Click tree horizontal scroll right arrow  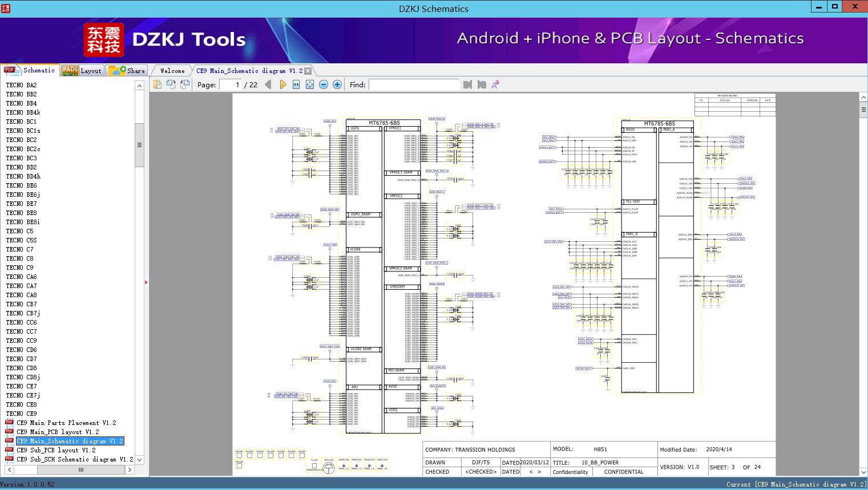[x=130, y=470]
